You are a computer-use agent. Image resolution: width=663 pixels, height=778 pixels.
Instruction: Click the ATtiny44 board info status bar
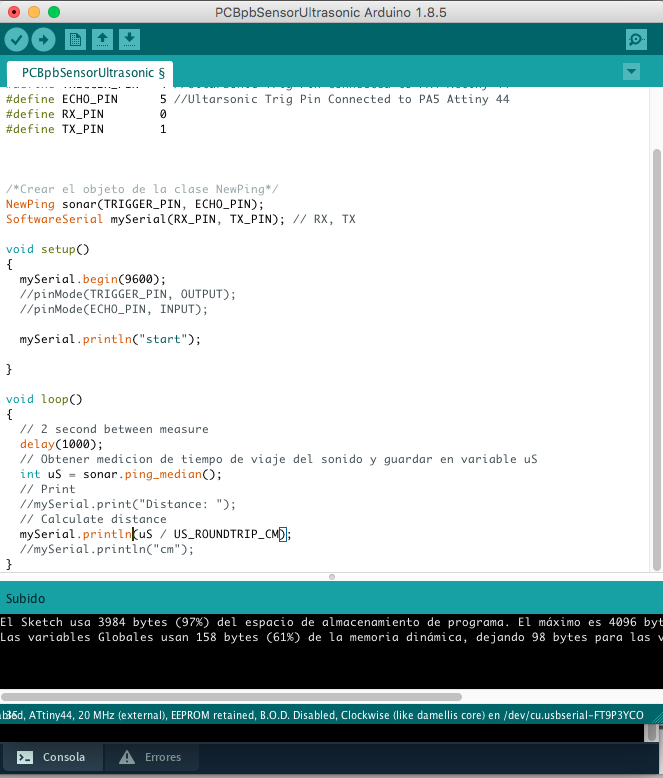click(323, 715)
